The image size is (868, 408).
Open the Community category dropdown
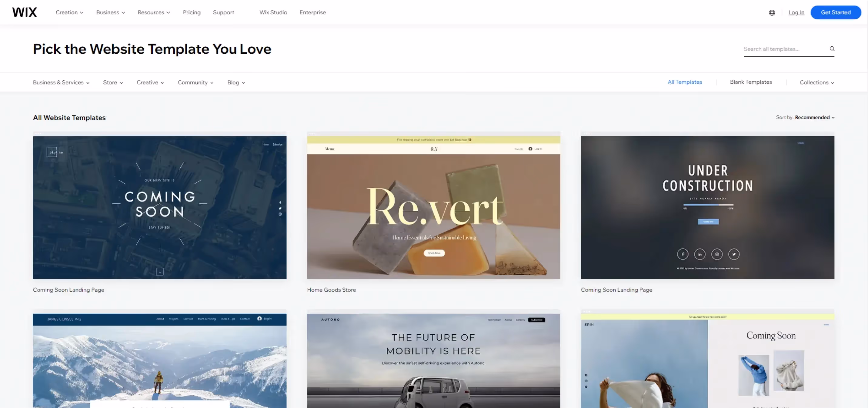[x=195, y=82]
